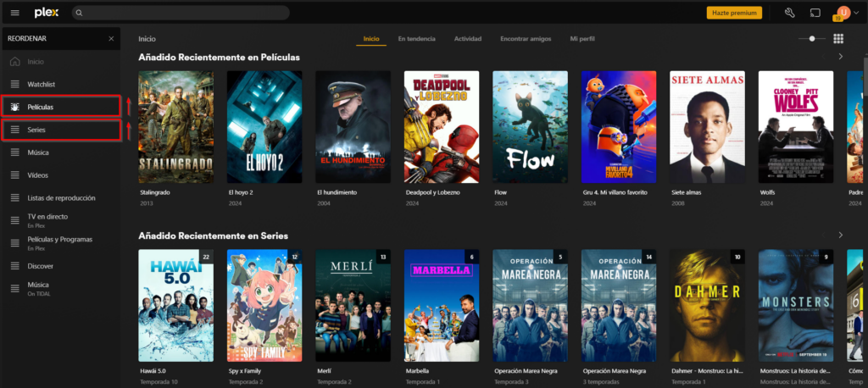868x388 pixels.
Task: Open the Stalingrado movie poster
Action: 176,127
